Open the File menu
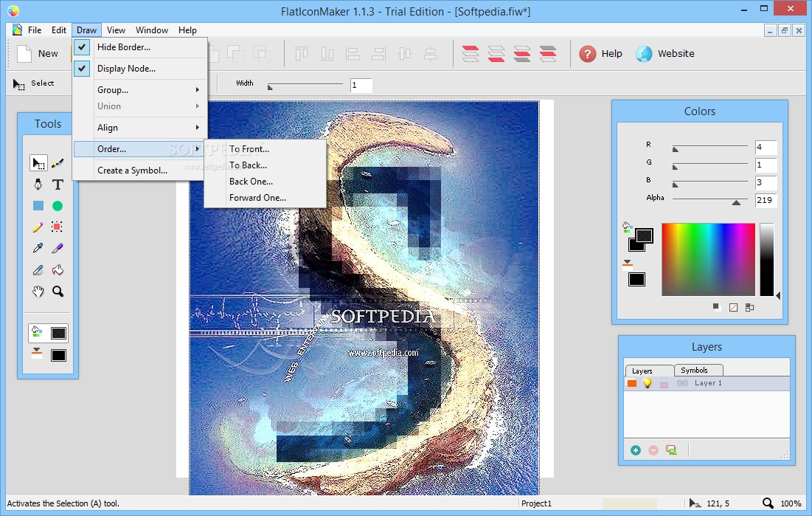This screenshot has width=812, height=516. tap(35, 30)
